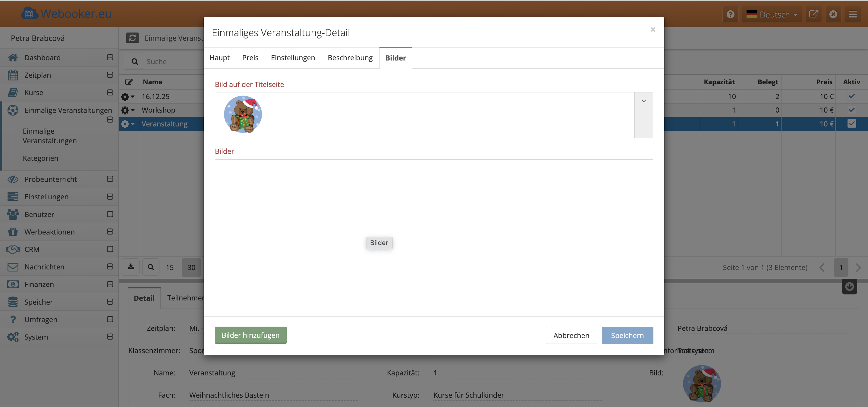Viewport: 868px width, 407px height.
Task: Click the hamburger menu icon in header
Action: coord(853,14)
